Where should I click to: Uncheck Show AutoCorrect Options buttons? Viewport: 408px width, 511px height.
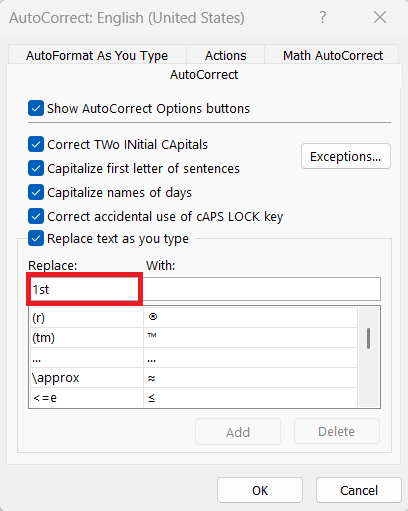[36, 108]
